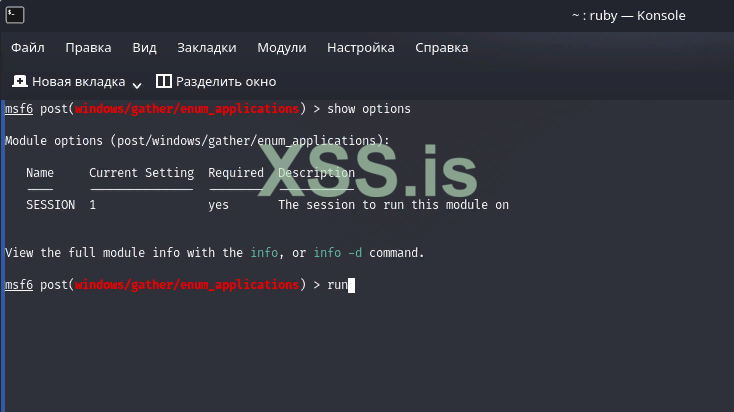Open the Справка menu
This screenshot has width=734, height=412.
click(x=441, y=48)
